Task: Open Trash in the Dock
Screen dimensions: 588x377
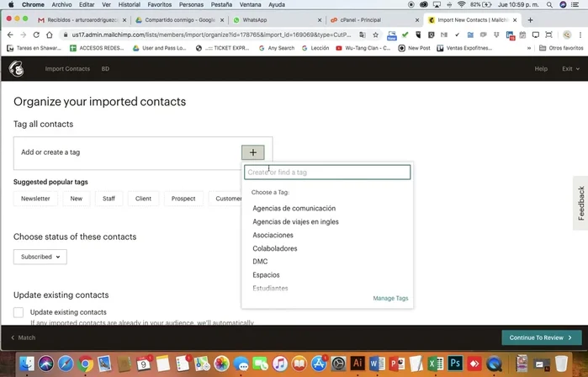Action: [561, 364]
